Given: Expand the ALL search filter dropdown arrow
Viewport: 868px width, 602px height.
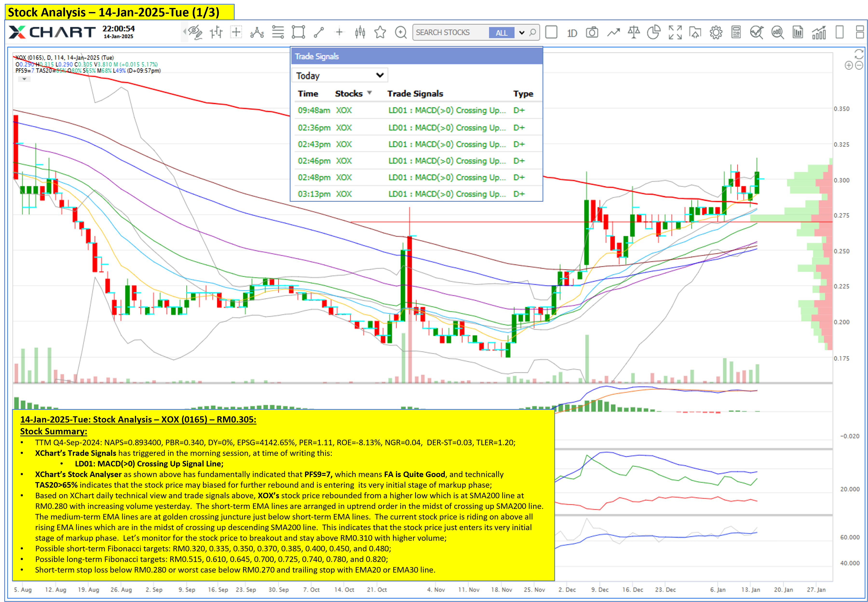Looking at the screenshot, I should [522, 33].
